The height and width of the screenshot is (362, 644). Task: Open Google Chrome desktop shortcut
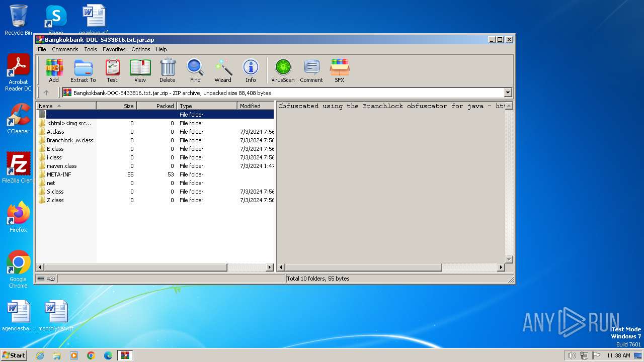tap(18, 269)
